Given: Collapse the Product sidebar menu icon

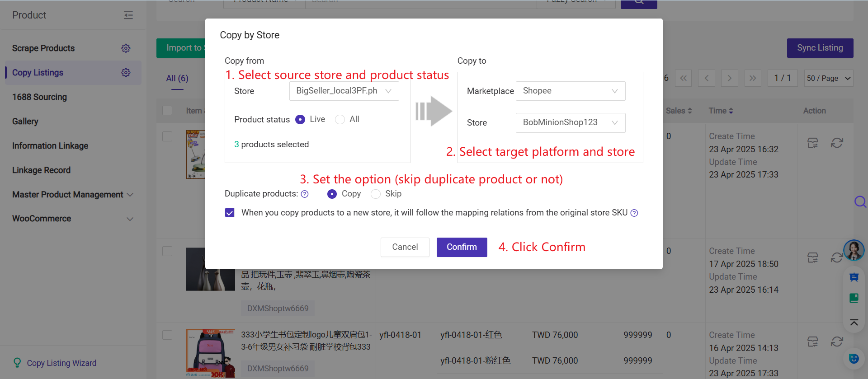Looking at the screenshot, I should point(128,15).
